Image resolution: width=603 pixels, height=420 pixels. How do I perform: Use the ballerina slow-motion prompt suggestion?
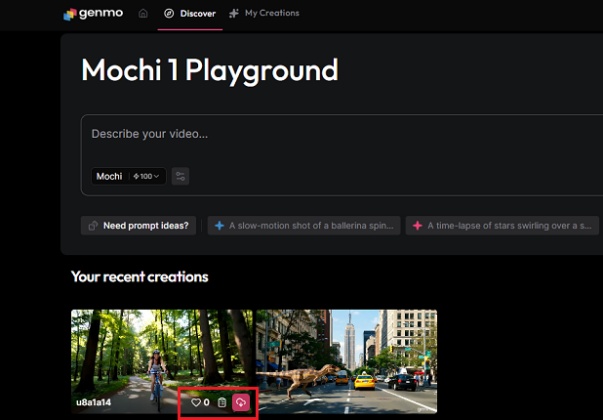304,225
